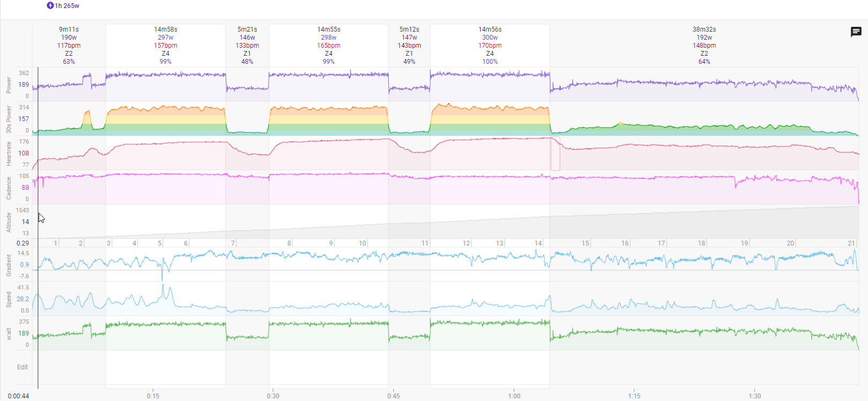Click the 117bpm heart rate value
Viewport: 868px width, 401px height.
[x=69, y=46]
